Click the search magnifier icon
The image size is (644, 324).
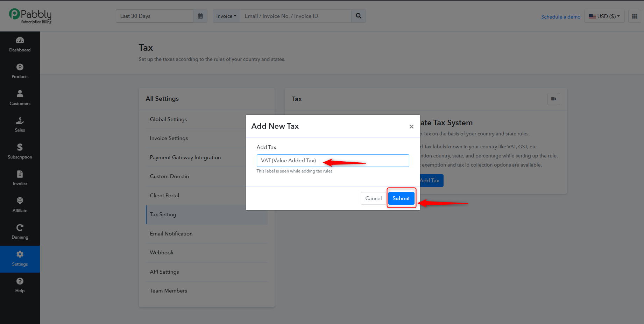tap(359, 16)
